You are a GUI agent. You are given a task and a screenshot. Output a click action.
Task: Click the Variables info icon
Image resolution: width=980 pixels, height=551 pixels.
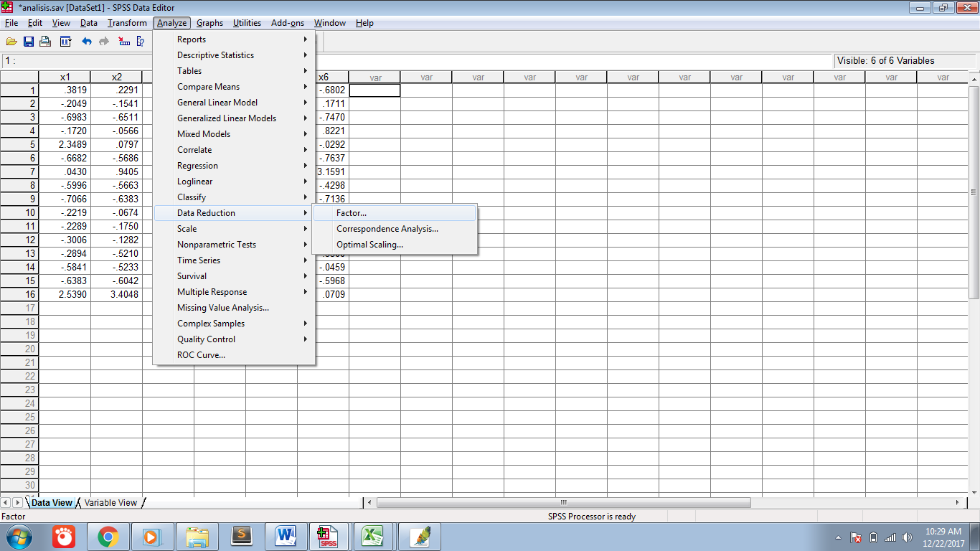141,42
